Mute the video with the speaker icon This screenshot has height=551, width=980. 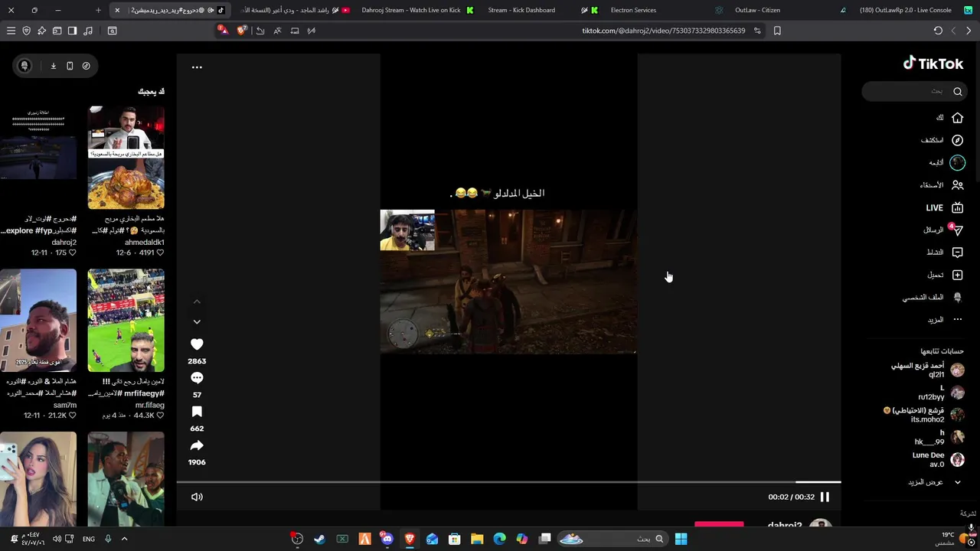click(x=197, y=497)
